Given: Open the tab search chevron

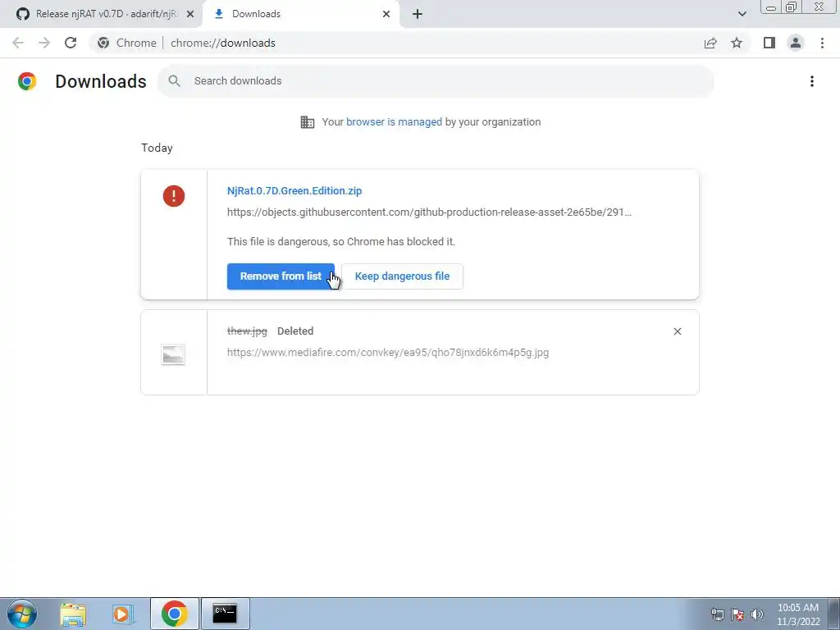Looking at the screenshot, I should pyautogui.click(x=742, y=14).
